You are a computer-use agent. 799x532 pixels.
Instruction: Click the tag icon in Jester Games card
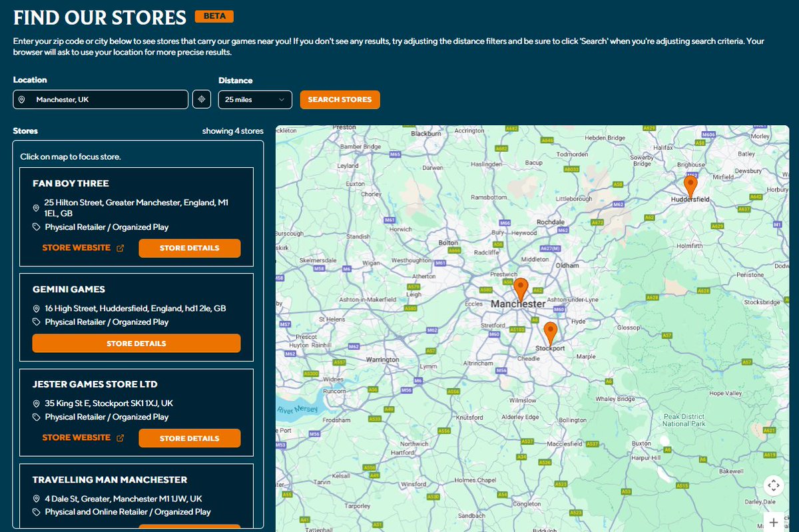coord(36,417)
